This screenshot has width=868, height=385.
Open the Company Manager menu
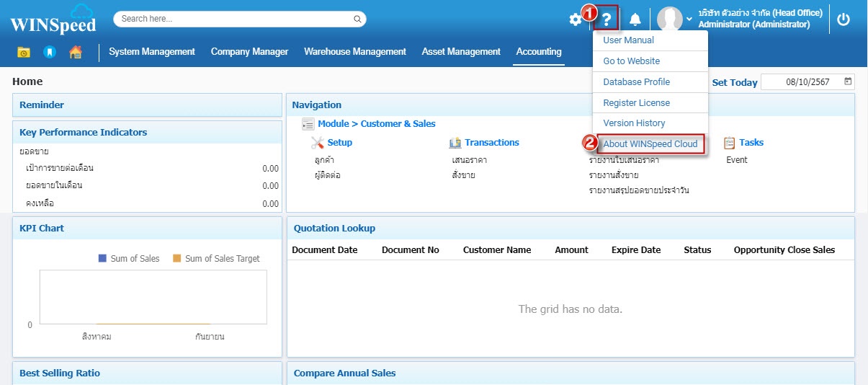(x=249, y=52)
